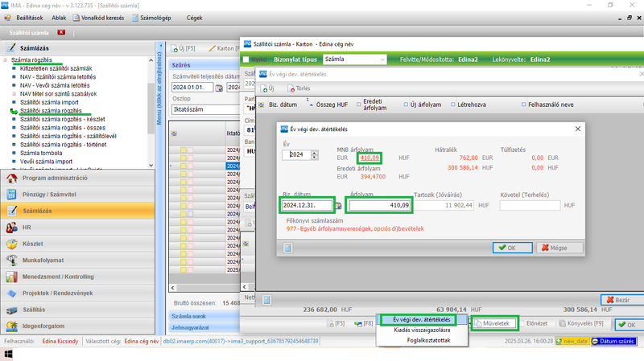The image size is (644, 361).
Task: Open the Cégek menu
Action: [x=194, y=18]
